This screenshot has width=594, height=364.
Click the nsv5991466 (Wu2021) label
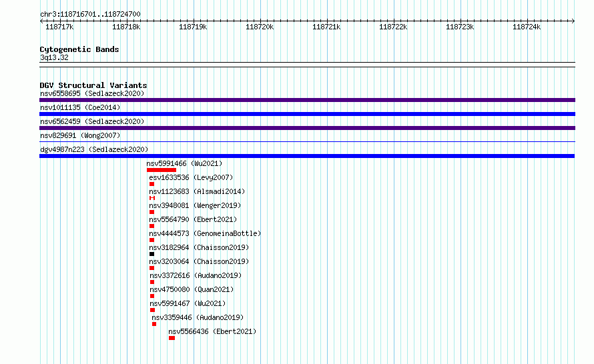[184, 163]
